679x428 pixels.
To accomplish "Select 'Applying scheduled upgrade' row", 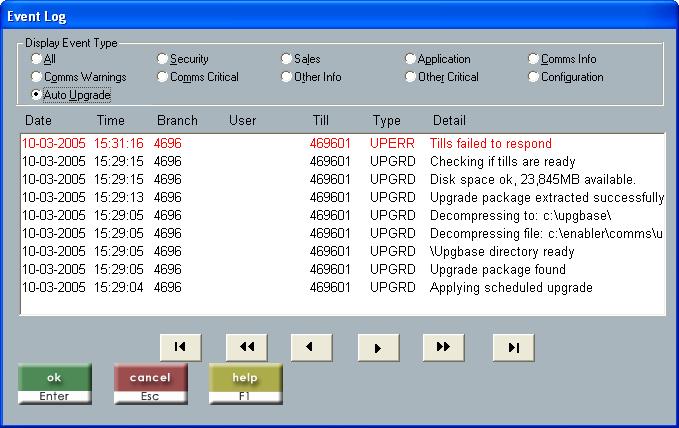I will click(x=343, y=287).
